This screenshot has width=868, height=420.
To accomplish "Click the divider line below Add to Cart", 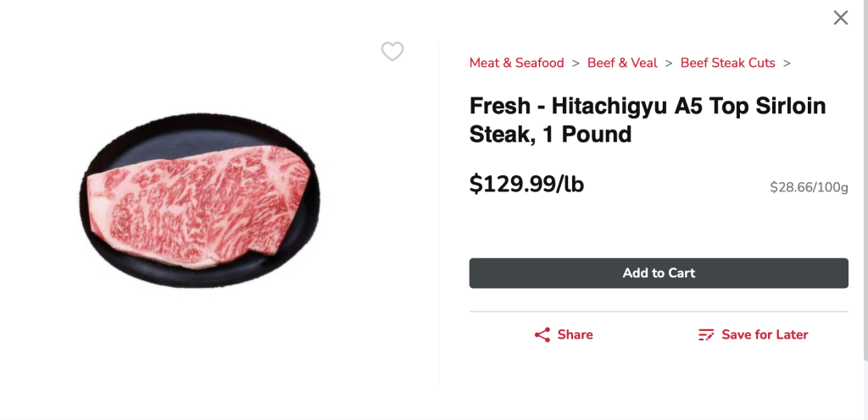I will pyautogui.click(x=659, y=312).
